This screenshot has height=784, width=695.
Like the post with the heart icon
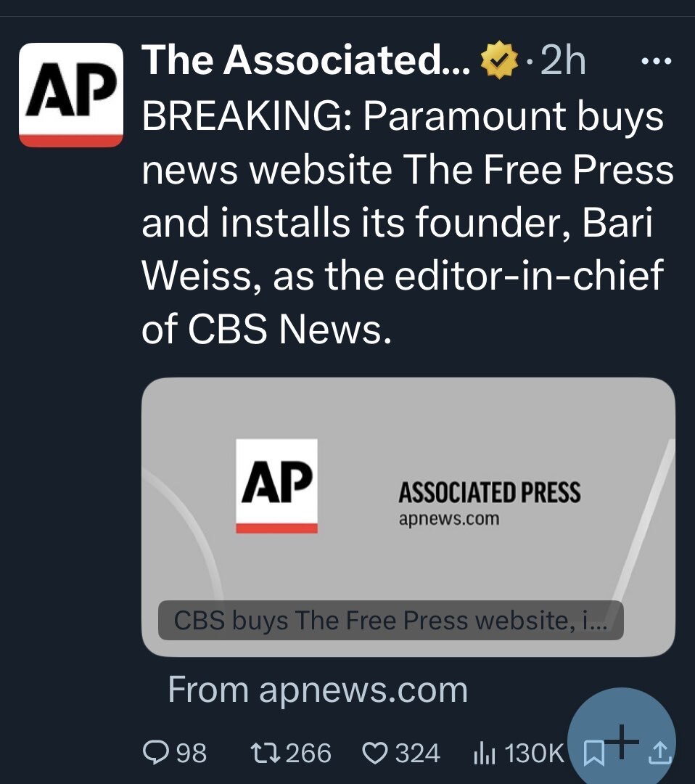tap(375, 753)
